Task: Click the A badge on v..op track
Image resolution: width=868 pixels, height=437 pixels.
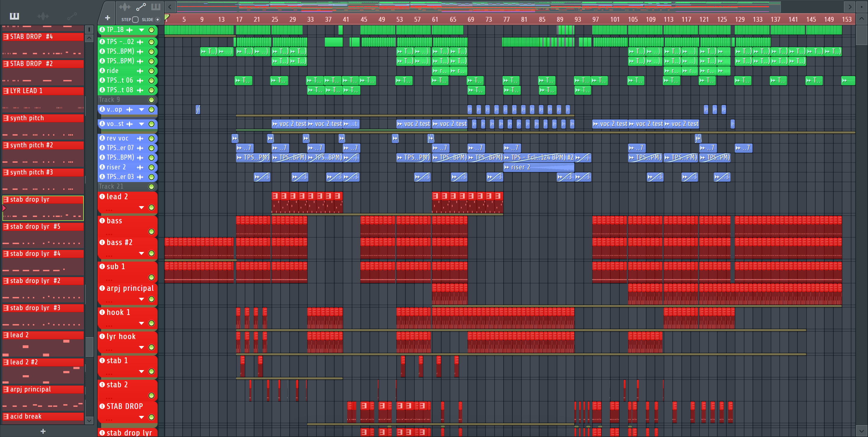Action: point(102,109)
